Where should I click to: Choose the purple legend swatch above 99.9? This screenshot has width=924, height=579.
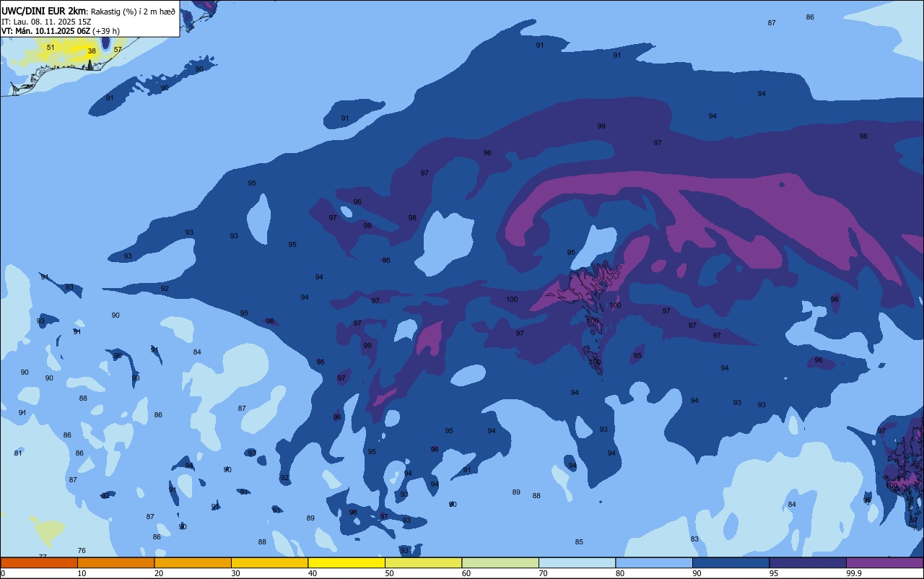click(884, 562)
